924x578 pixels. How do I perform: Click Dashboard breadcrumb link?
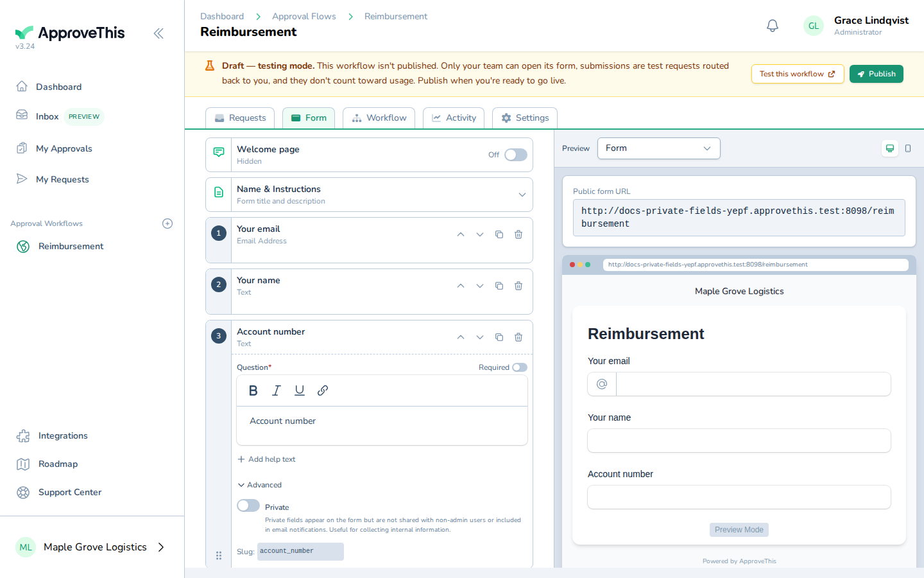point(222,16)
